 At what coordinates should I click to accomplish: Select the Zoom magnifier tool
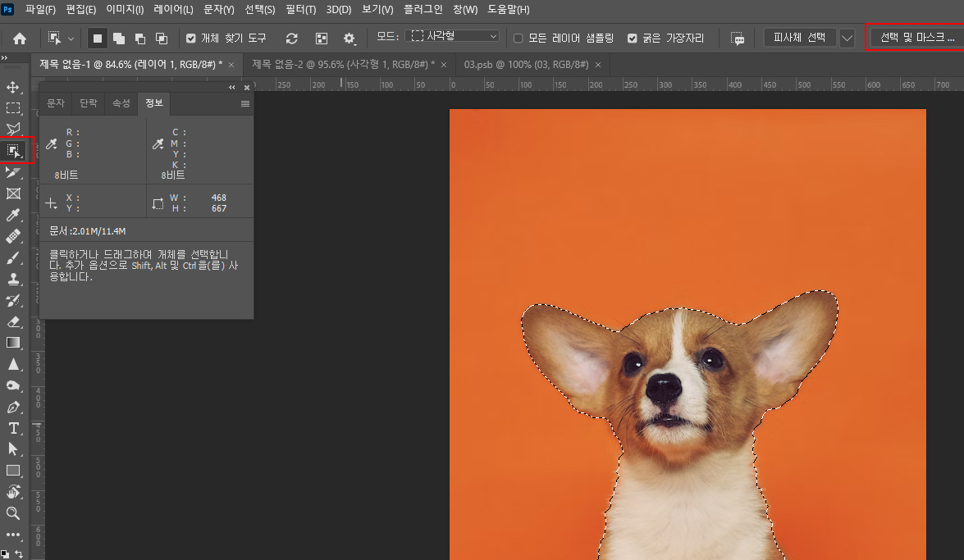[x=13, y=513]
